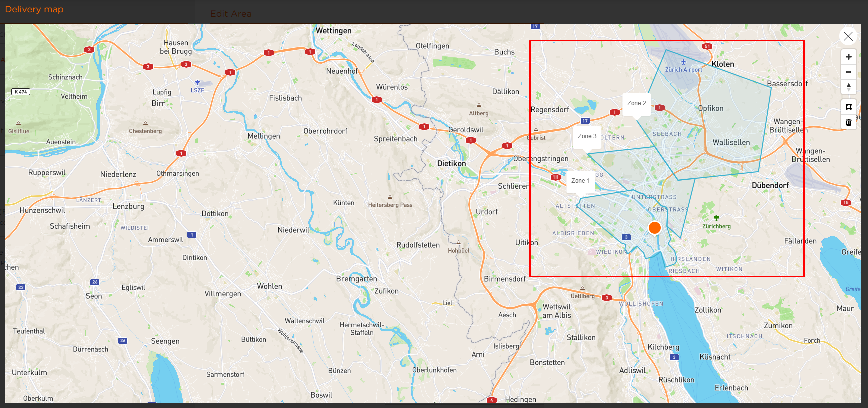Screen dimensions: 868x408
Task: Click the Edit Area heading
Action: pos(231,14)
